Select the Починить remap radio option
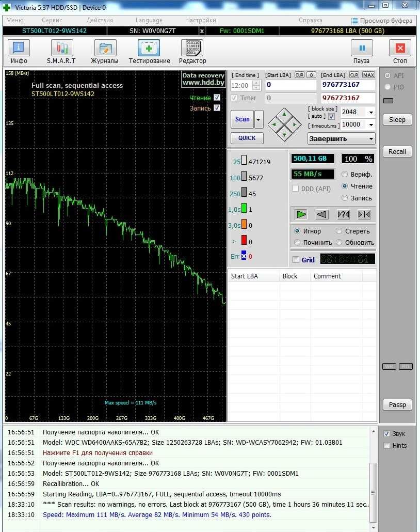This screenshot has height=532, width=420. (297, 242)
